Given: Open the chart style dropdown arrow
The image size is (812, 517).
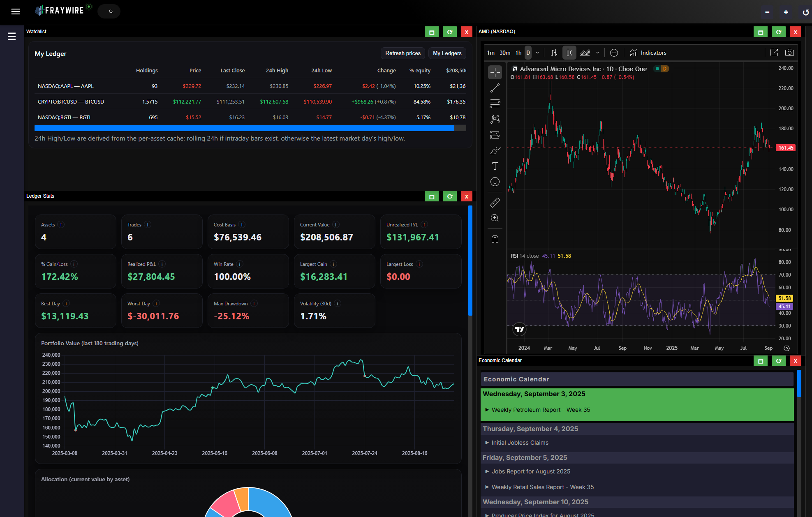Looking at the screenshot, I should coord(598,53).
